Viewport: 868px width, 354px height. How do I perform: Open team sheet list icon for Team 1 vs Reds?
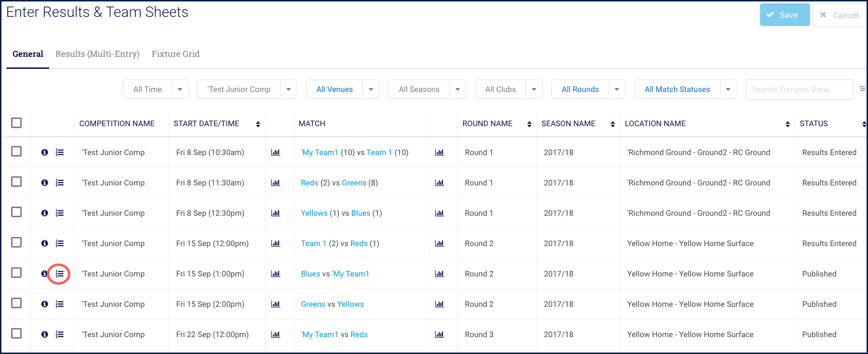(x=60, y=243)
